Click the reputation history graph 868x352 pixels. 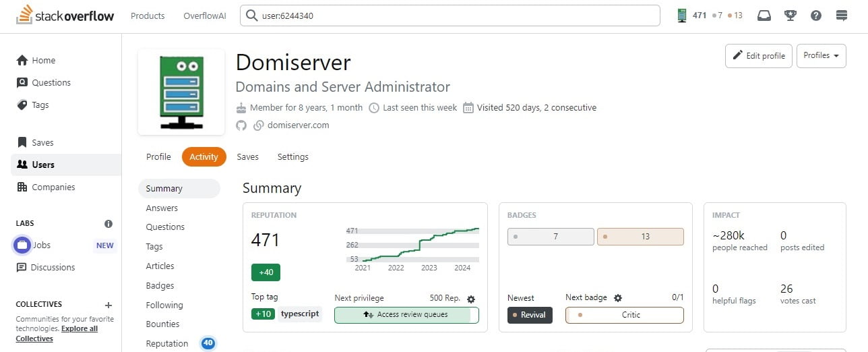pyautogui.click(x=413, y=247)
